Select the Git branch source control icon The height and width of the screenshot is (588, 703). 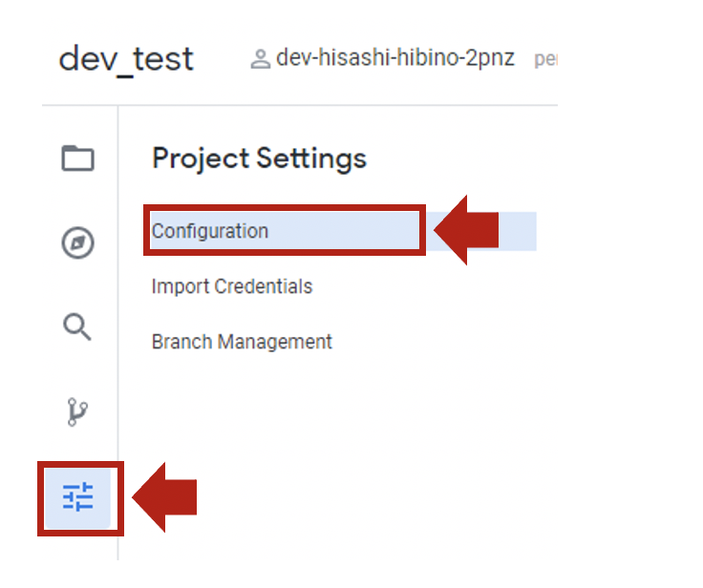(x=77, y=412)
